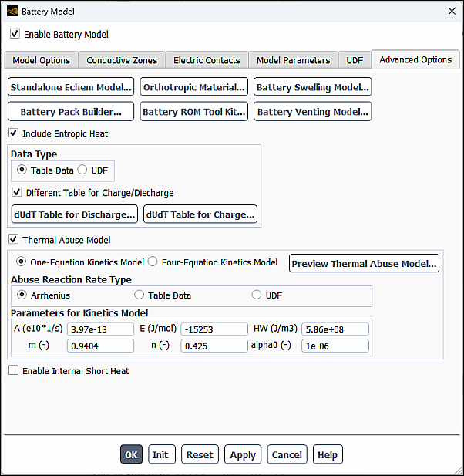464x476 pixels.
Task: Open the UDF tab
Action: [x=355, y=60]
